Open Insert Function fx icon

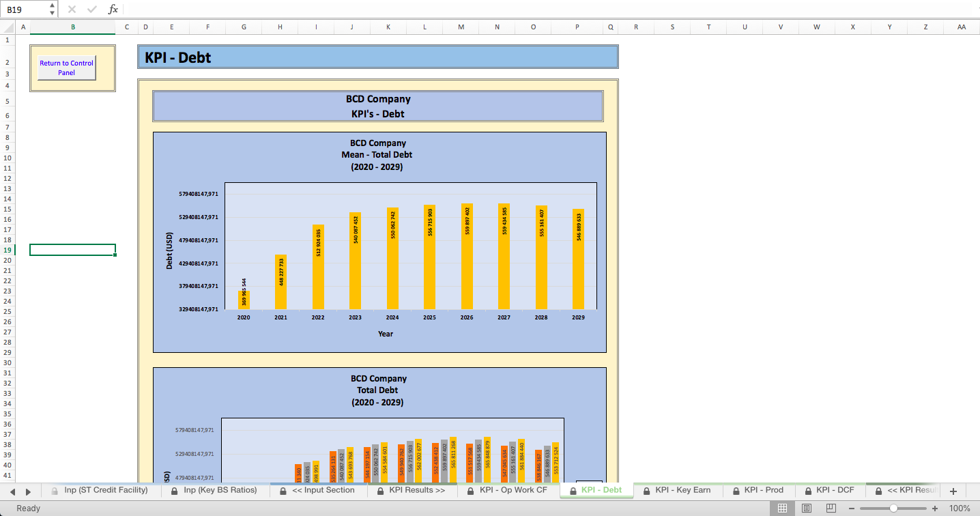click(113, 10)
